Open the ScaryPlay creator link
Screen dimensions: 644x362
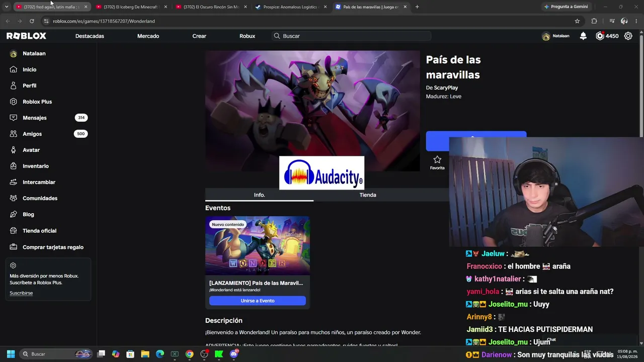446,87
